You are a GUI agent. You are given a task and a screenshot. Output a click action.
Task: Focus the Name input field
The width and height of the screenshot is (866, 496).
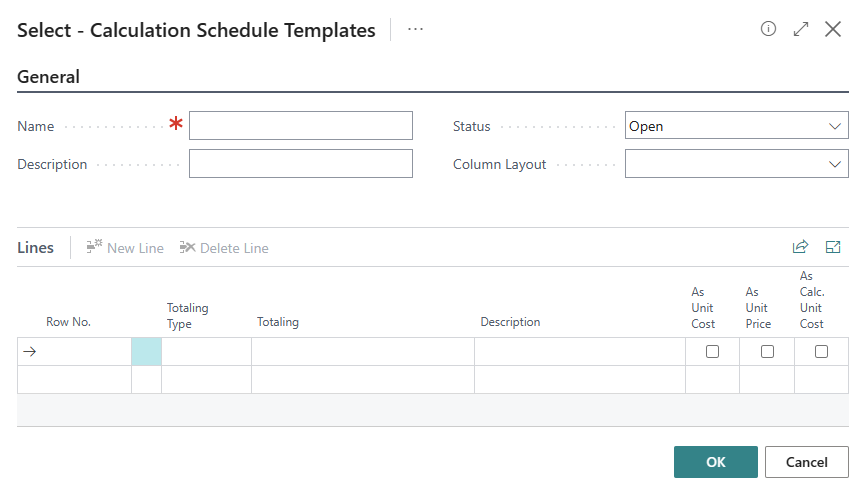click(300, 126)
